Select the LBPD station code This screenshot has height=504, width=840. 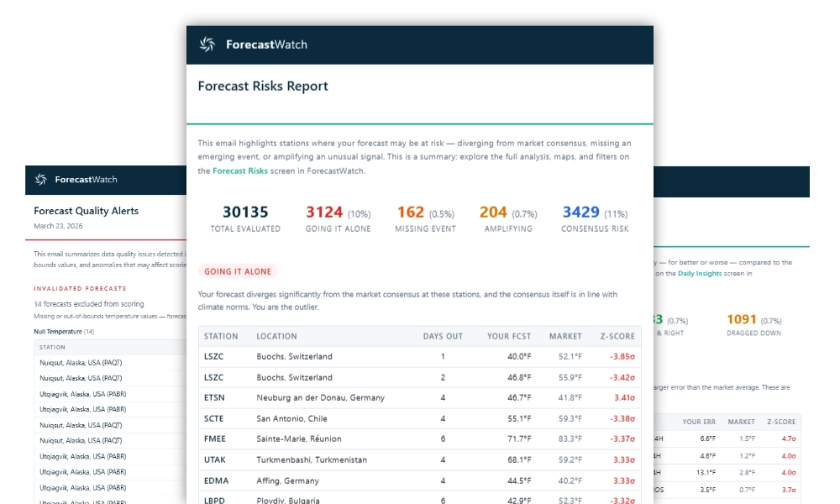(x=214, y=501)
